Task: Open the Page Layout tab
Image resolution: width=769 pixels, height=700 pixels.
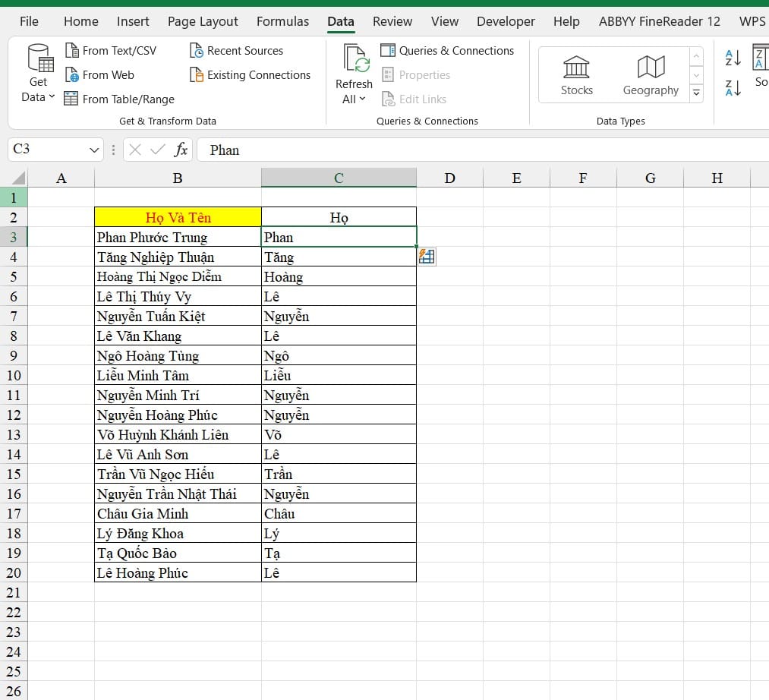Action: click(203, 21)
